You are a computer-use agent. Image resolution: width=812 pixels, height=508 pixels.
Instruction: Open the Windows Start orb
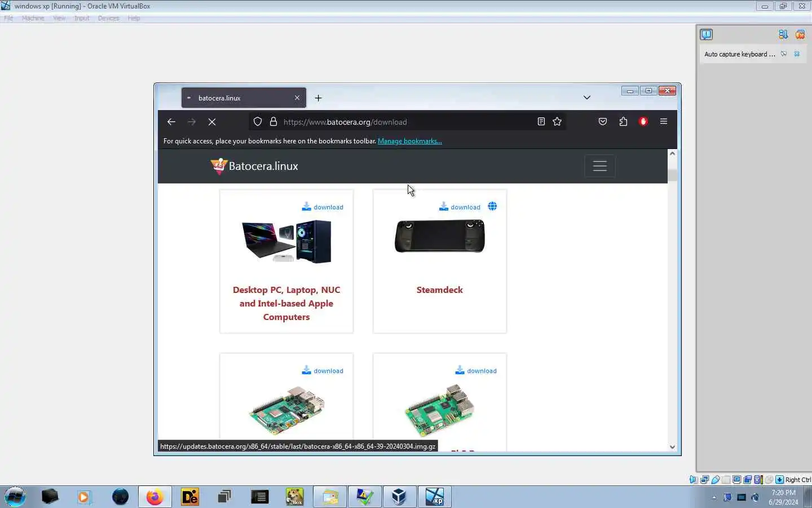[15, 497]
